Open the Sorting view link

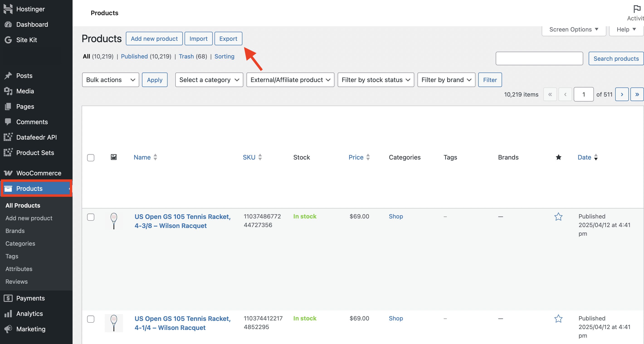(224, 56)
